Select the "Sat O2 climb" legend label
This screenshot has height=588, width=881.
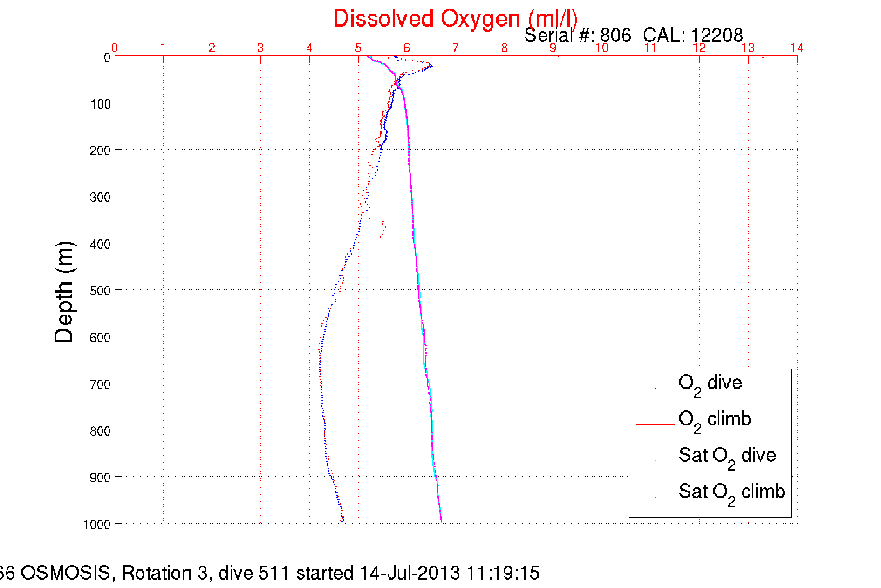pos(731,492)
